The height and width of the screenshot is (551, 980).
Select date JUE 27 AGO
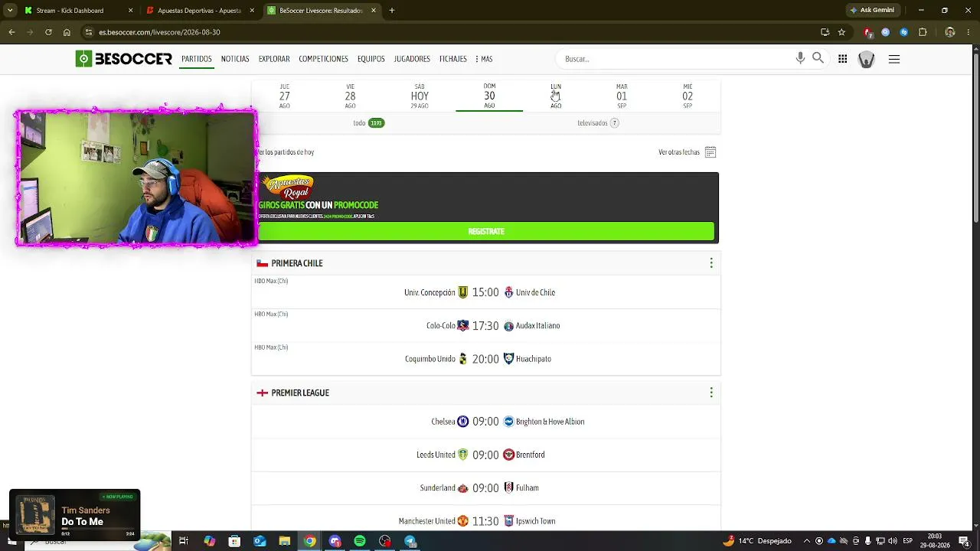pyautogui.click(x=285, y=96)
